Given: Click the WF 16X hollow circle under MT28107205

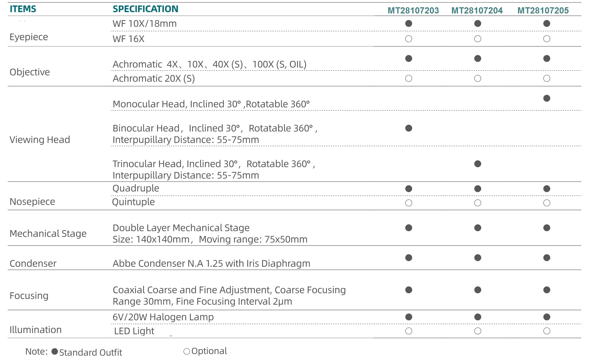Looking at the screenshot, I should (546, 39).
